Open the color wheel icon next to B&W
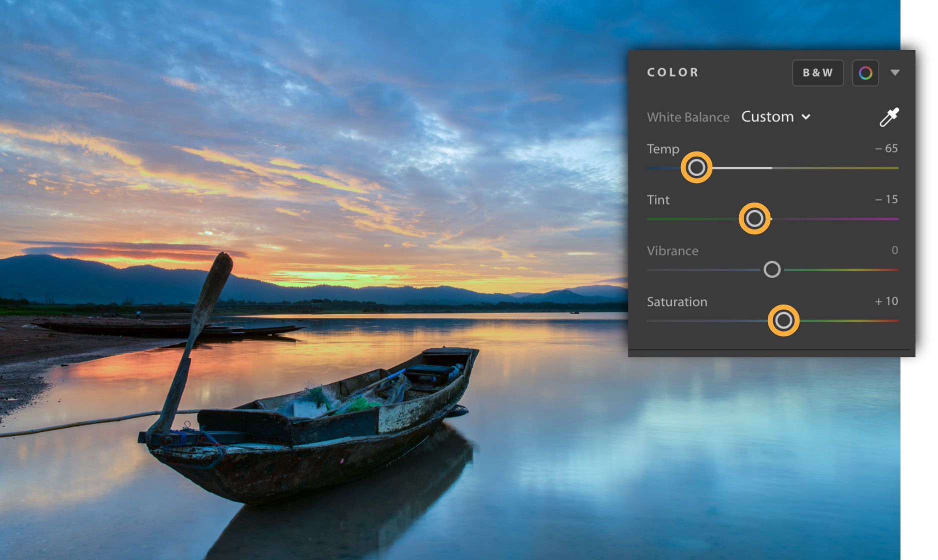The width and height of the screenshot is (938, 560). [865, 72]
